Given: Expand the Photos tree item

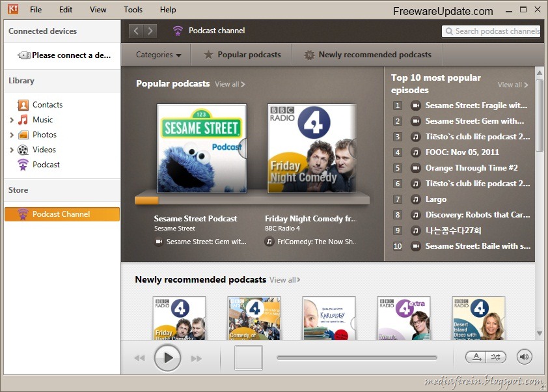Looking at the screenshot, I should click(x=12, y=135).
